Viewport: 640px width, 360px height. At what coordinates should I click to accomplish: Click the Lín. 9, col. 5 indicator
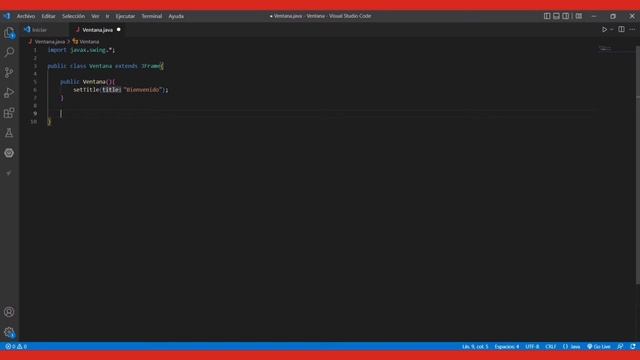click(x=475, y=347)
